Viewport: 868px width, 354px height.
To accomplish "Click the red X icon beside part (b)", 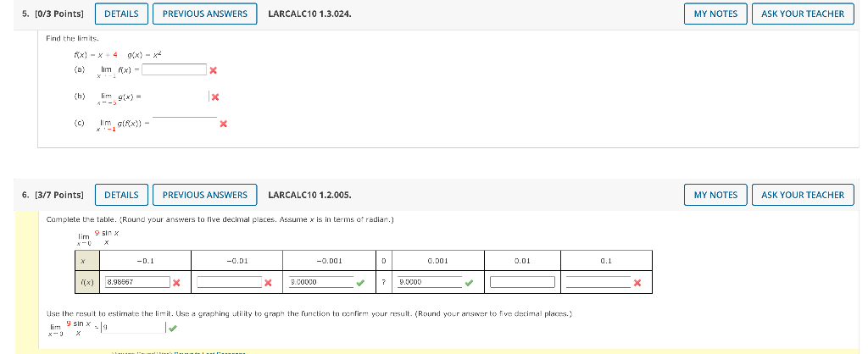I will (x=215, y=97).
